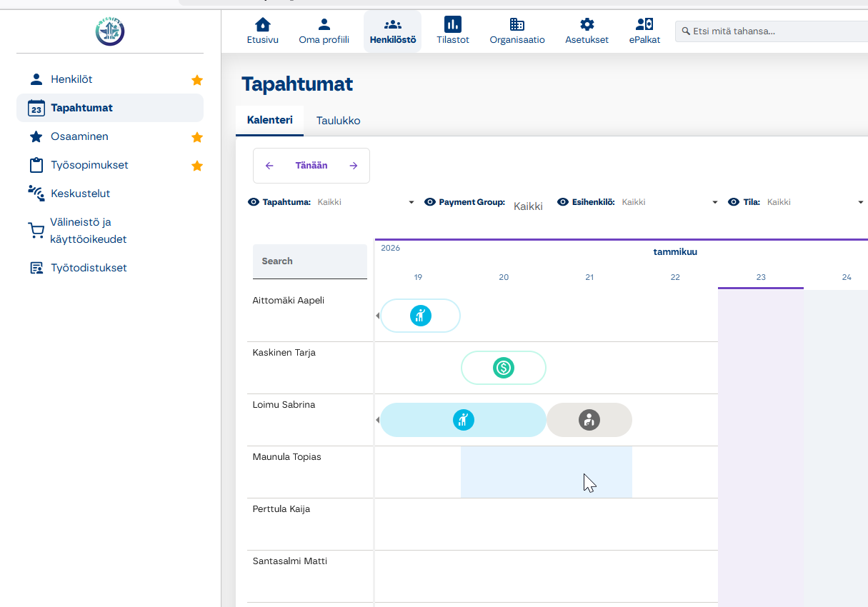
Task: Open Aittomäki Aapeli's blue event icon
Action: click(421, 316)
